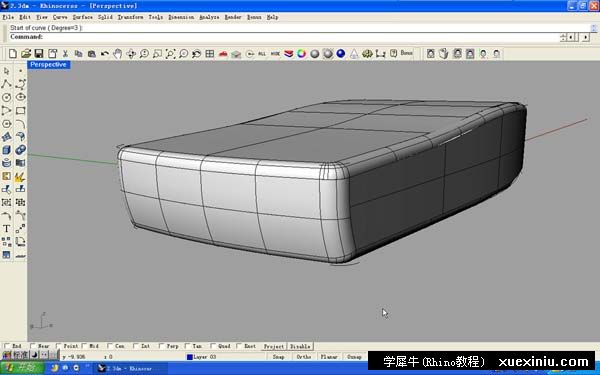Select the Text tool in sidebar

[x=7, y=229]
